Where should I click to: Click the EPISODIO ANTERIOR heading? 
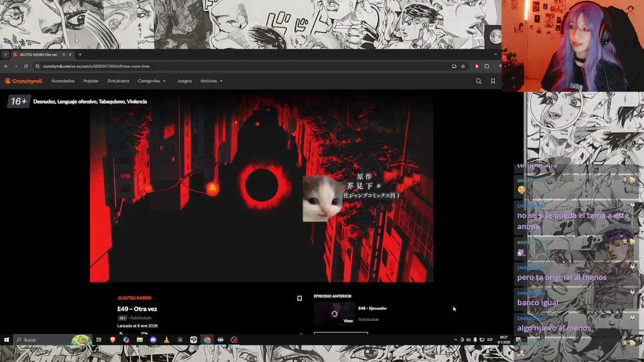pyautogui.click(x=333, y=296)
